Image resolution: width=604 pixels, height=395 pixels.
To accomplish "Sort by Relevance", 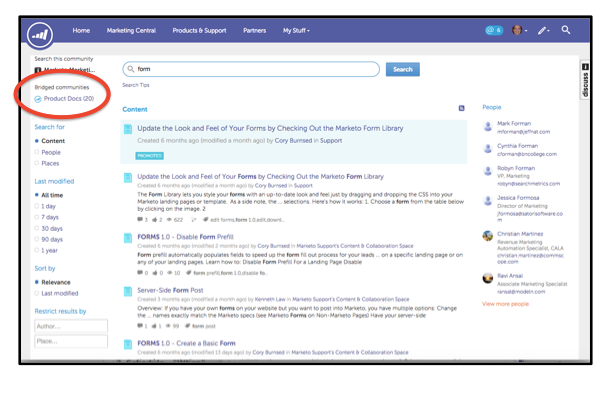I will coord(37,282).
